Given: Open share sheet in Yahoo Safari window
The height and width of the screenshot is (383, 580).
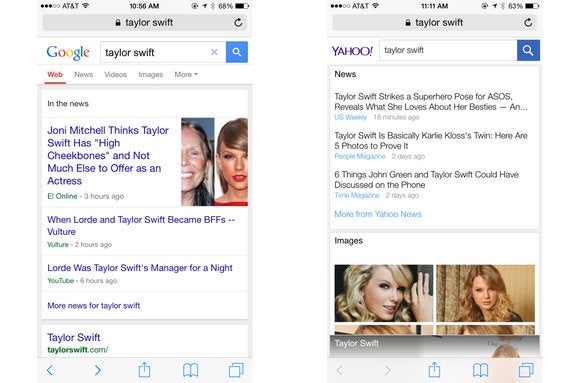Looking at the screenshot, I should click(434, 370).
